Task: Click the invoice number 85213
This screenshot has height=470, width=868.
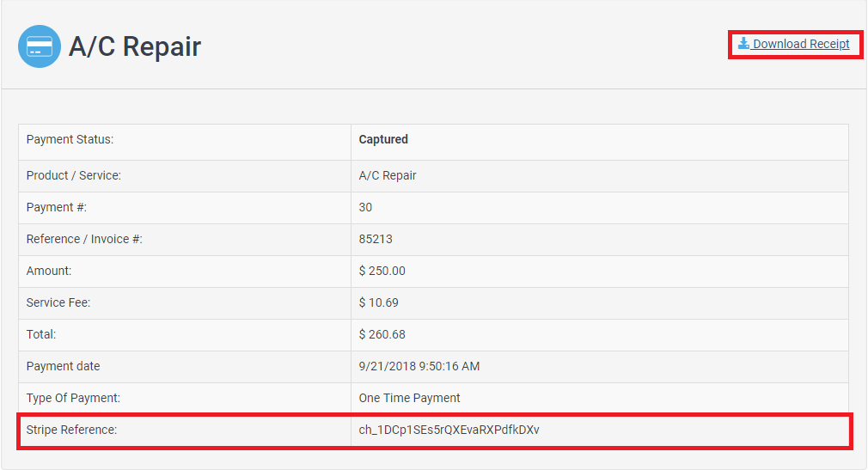Action: pos(376,239)
